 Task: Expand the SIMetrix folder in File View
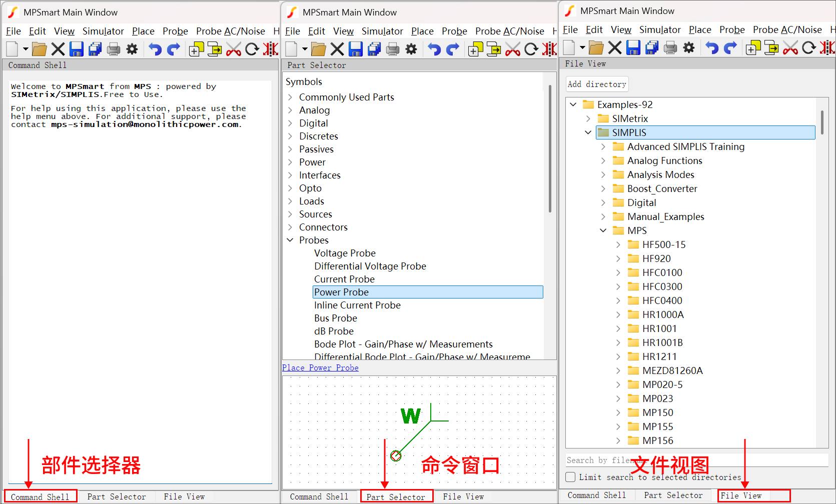pyautogui.click(x=588, y=118)
